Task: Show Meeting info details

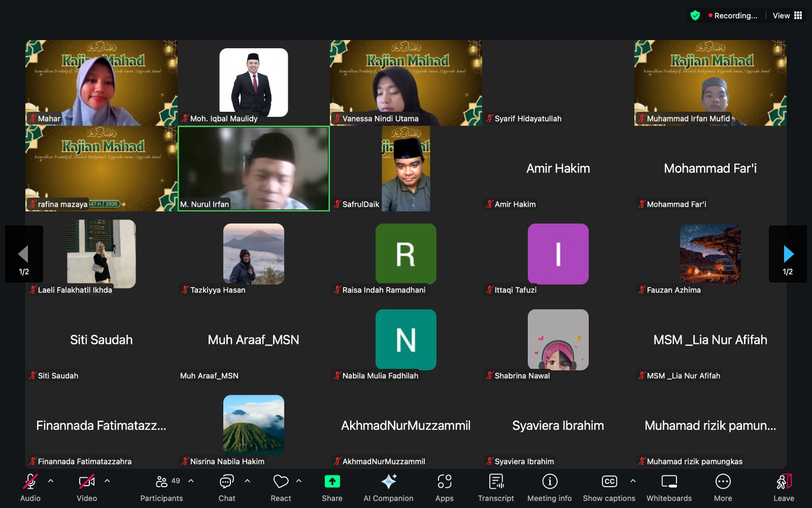Action: [549, 488]
